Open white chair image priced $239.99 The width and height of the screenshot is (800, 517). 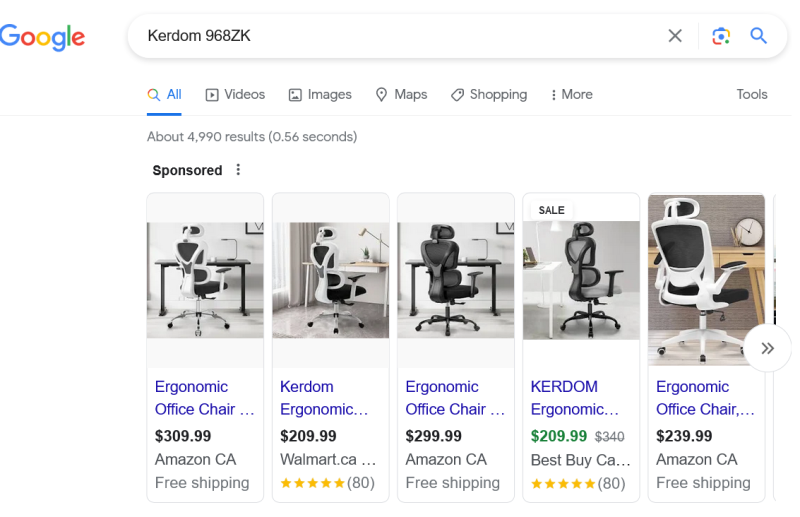[x=706, y=280]
